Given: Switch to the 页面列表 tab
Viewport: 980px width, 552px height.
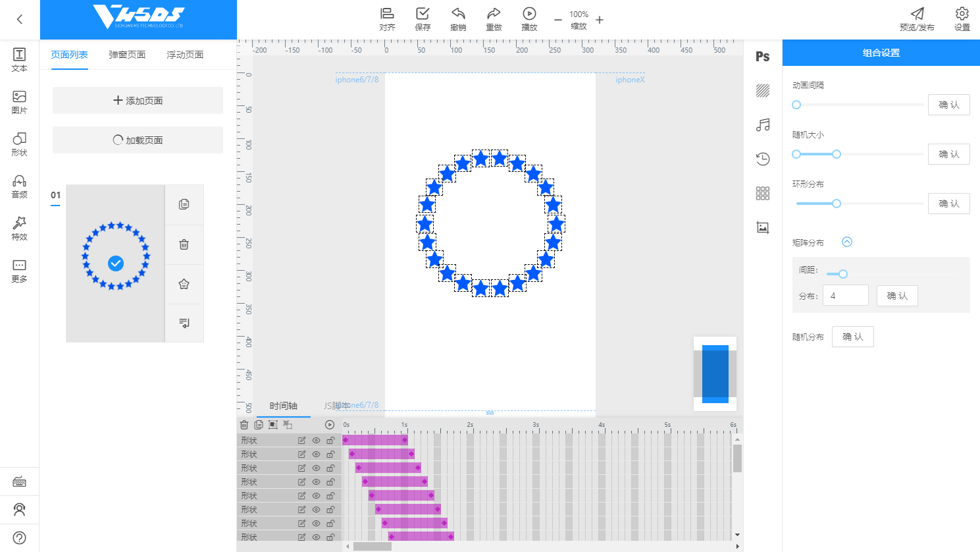Looking at the screenshot, I should coord(70,55).
